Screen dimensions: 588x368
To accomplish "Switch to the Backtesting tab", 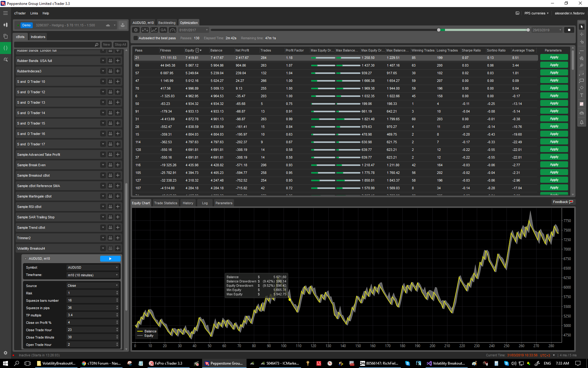I will tap(167, 23).
